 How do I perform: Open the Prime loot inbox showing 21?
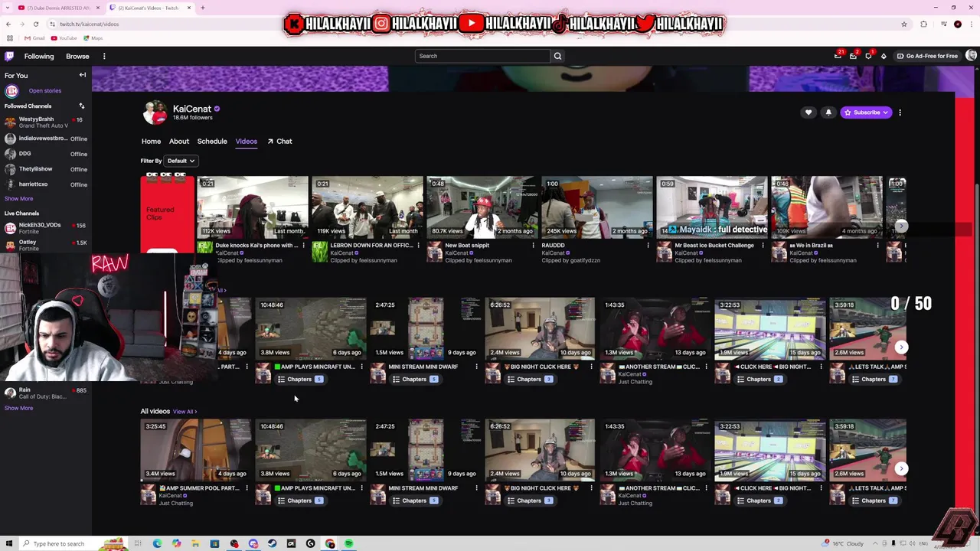coord(838,56)
